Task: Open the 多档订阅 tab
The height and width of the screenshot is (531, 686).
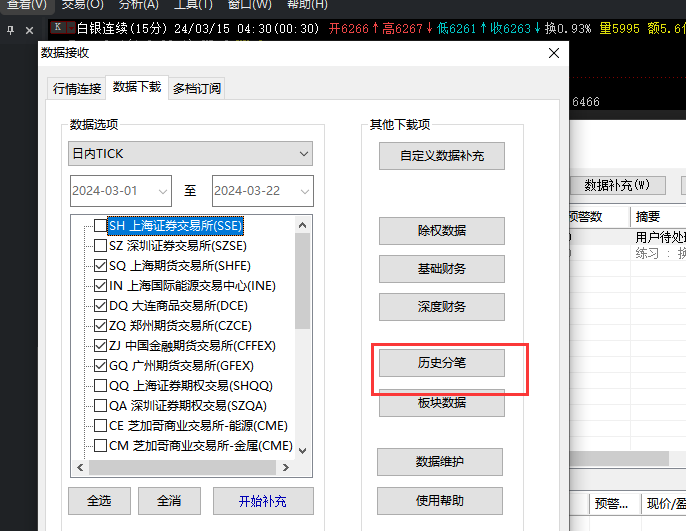Action: pos(196,88)
